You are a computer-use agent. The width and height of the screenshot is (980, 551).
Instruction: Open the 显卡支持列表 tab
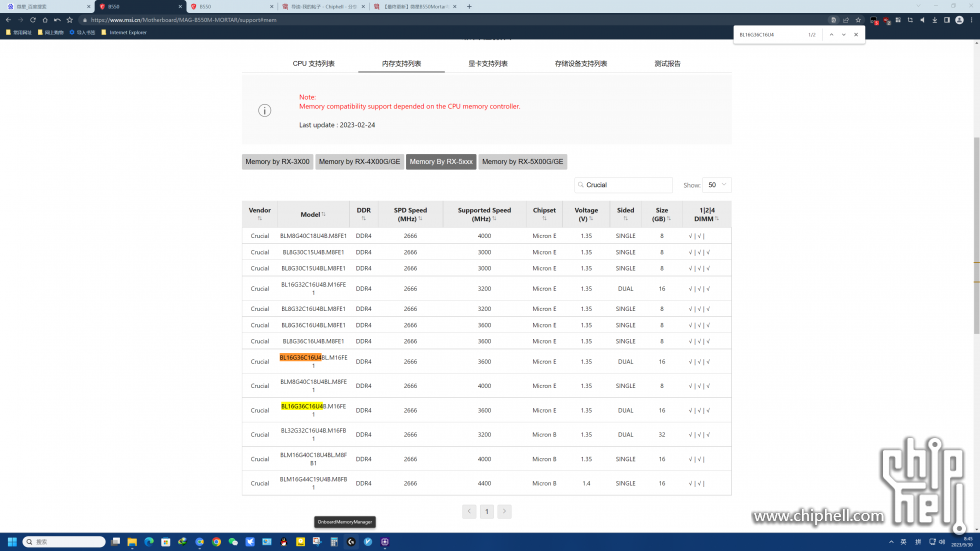coord(488,64)
